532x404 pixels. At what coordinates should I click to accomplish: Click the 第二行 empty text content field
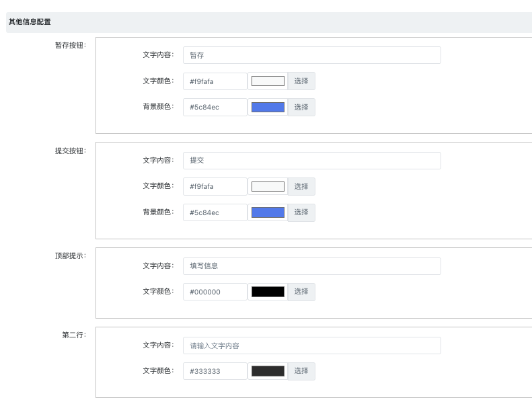coord(311,346)
